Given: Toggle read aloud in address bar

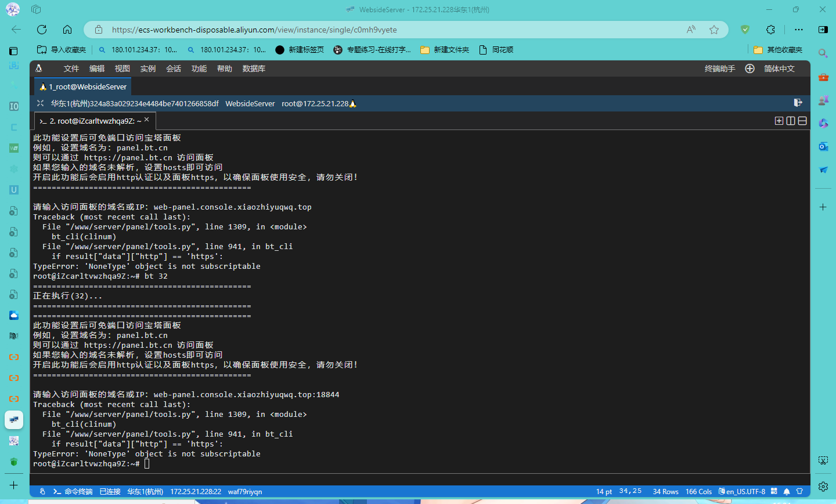Looking at the screenshot, I should pyautogui.click(x=691, y=30).
